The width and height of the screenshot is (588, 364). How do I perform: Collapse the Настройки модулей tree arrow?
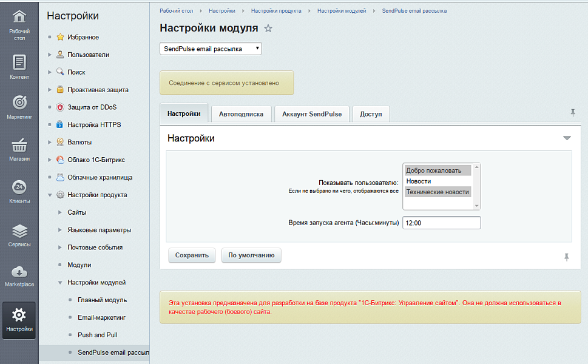(x=59, y=283)
